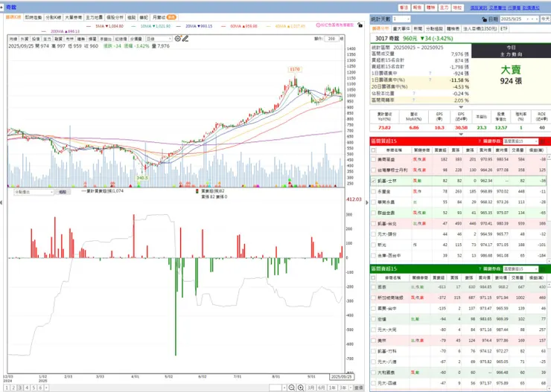Click the zoom in magnifier icon
551x392 pixels.
(x=301, y=388)
